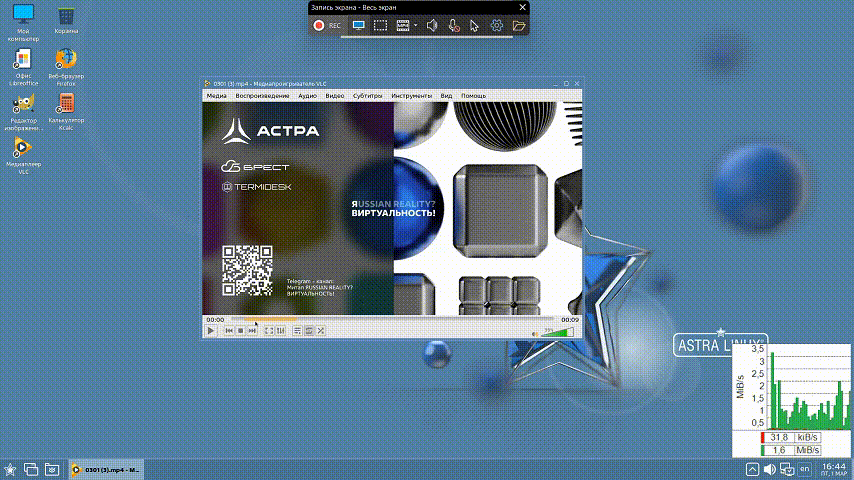The image size is (854, 480).
Task: Click the VLC playback seek bar
Action: (x=390, y=320)
